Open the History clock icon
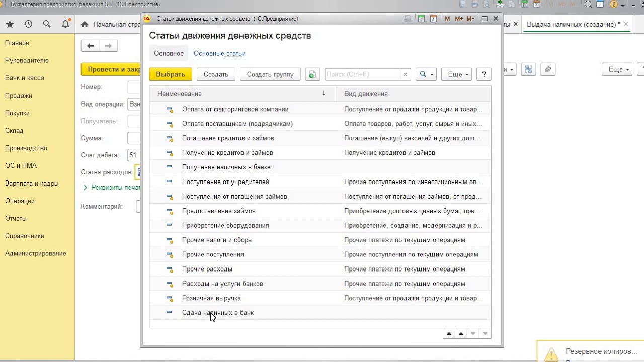Image resolution: width=644 pixels, height=362 pixels. [28, 24]
